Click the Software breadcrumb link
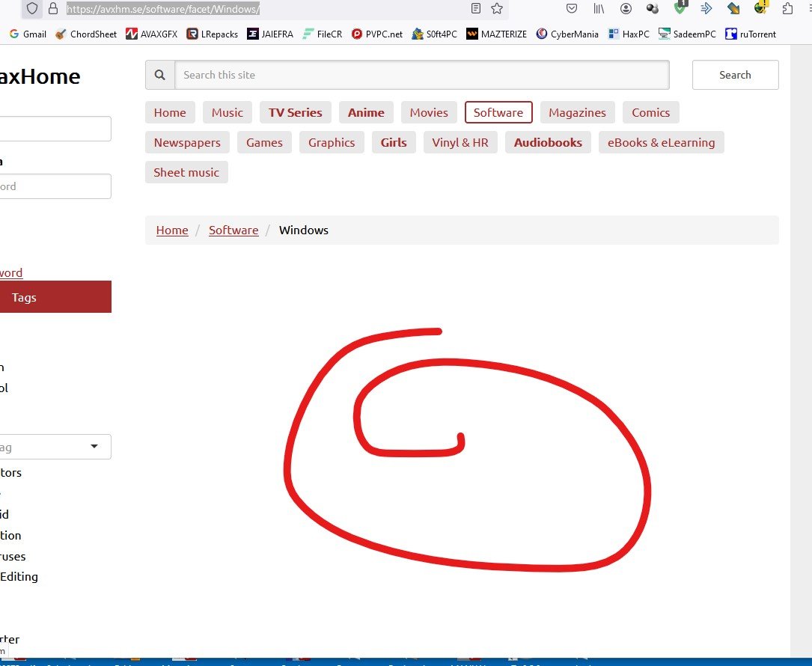Screen dimensions: 812x666 233,230
